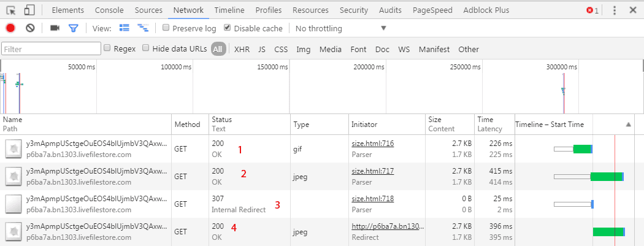644x246 pixels.
Task: Toggle the device toolbar icon
Action: point(29,10)
